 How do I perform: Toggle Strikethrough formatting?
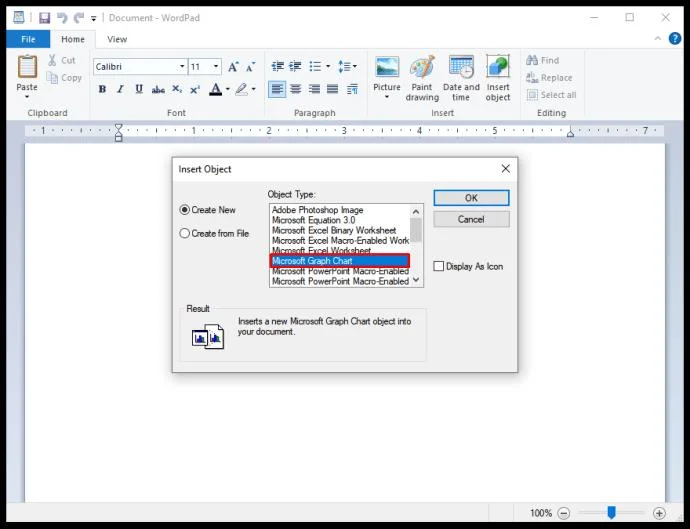(158, 90)
